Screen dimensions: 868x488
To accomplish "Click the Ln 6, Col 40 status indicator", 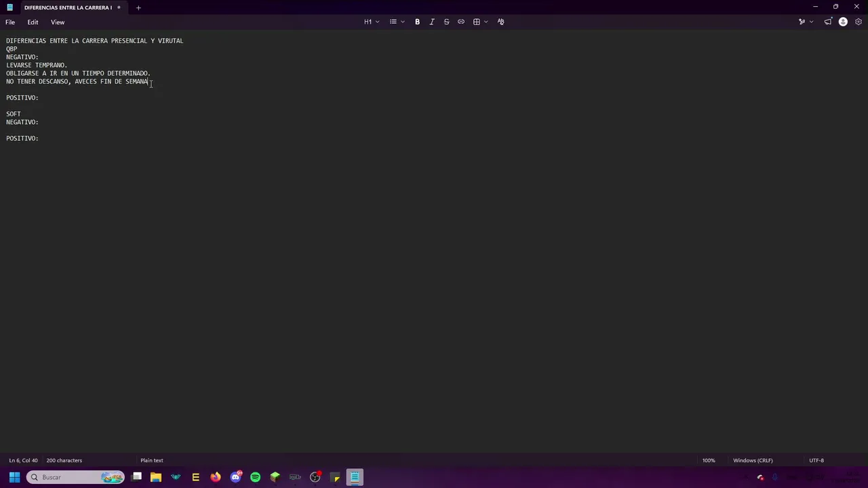I will coord(23,460).
